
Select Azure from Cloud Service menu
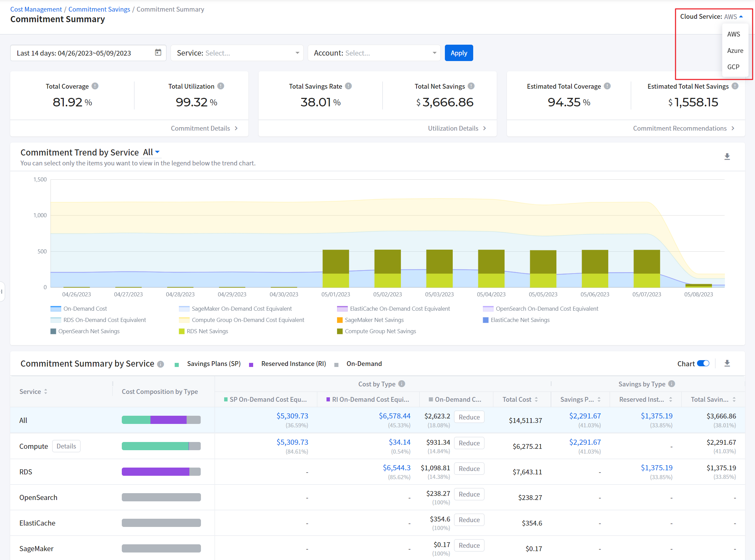(735, 50)
